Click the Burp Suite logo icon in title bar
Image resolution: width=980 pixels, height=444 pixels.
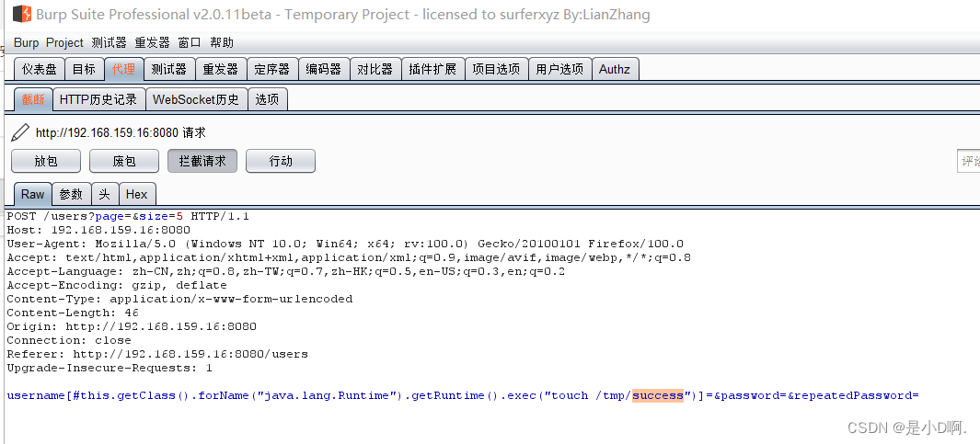(22, 14)
